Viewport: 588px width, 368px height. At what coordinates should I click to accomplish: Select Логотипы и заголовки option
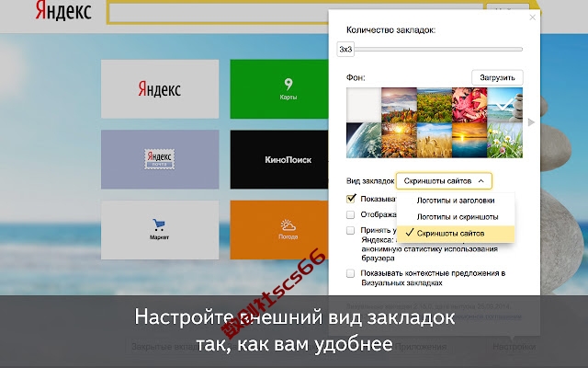[x=456, y=201]
